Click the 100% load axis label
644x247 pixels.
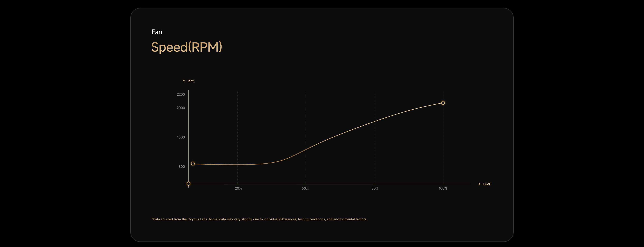click(443, 188)
